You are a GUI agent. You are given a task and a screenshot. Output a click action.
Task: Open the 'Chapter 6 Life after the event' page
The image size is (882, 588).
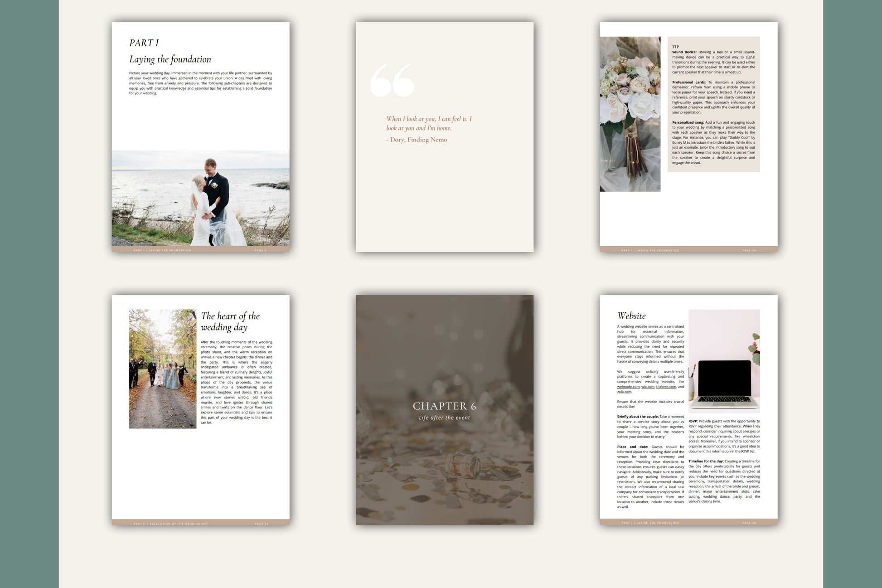point(445,410)
